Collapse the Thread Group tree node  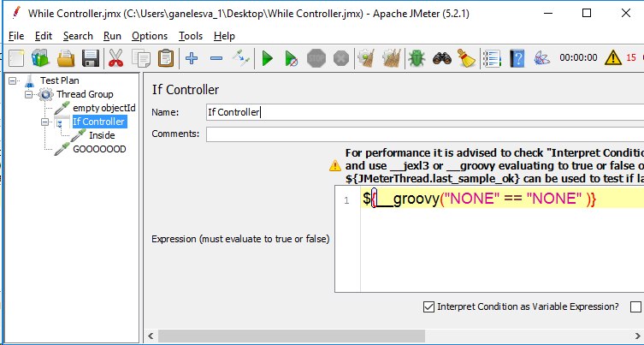coord(29,94)
